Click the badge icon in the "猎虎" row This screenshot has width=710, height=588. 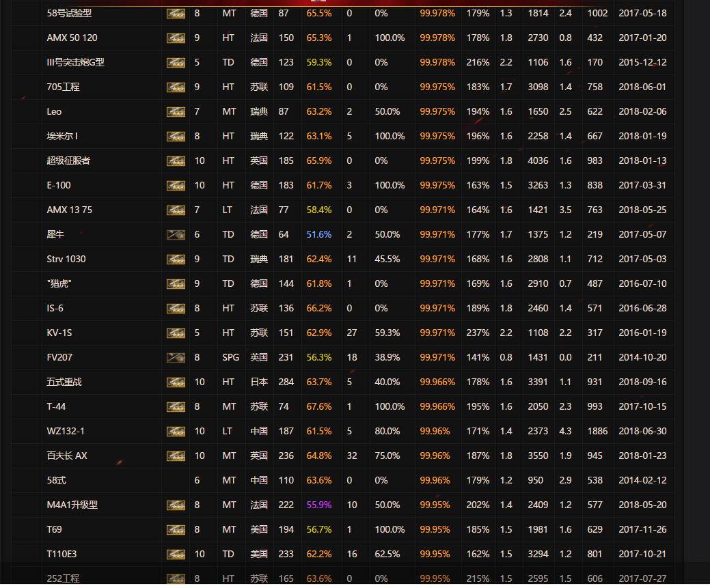176,284
